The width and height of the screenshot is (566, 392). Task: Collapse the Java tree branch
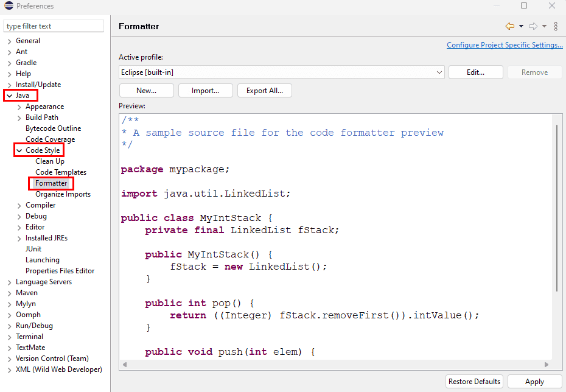[9, 95]
